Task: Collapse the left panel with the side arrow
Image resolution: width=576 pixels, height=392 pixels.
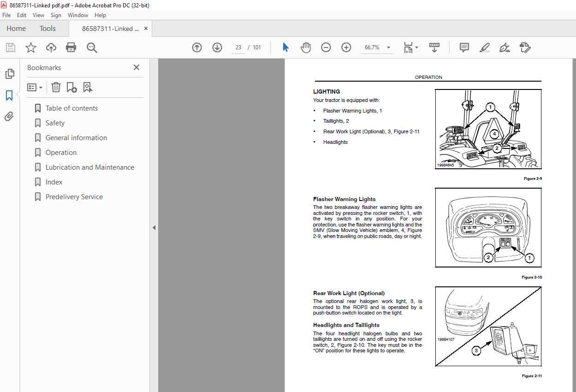Action: click(x=154, y=227)
